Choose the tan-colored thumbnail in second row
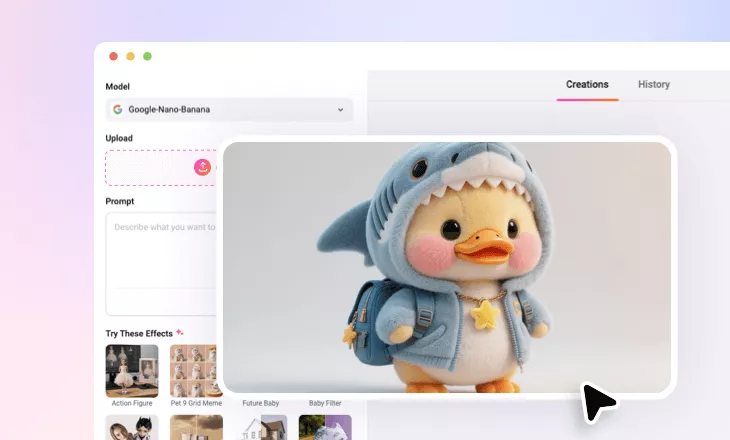This screenshot has width=730, height=440. [196, 427]
